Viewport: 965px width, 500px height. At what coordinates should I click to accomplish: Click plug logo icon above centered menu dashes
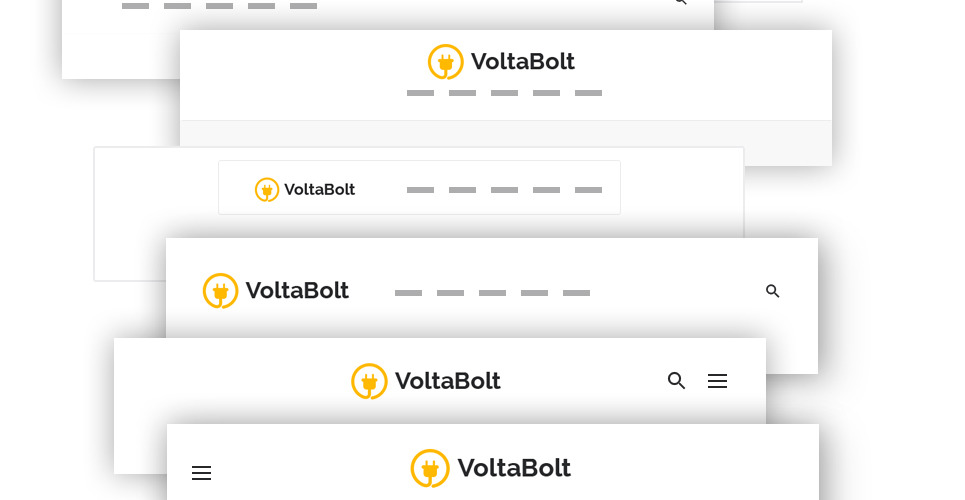[x=446, y=62]
